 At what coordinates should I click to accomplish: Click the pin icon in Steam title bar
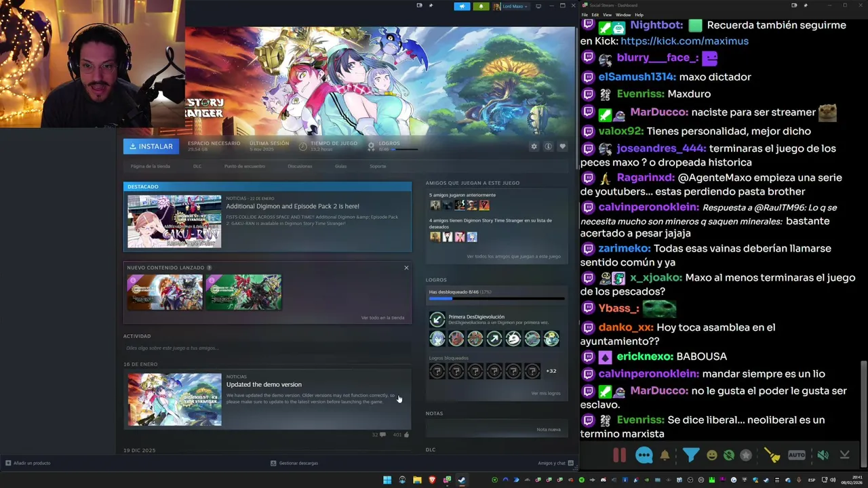click(x=431, y=5)
